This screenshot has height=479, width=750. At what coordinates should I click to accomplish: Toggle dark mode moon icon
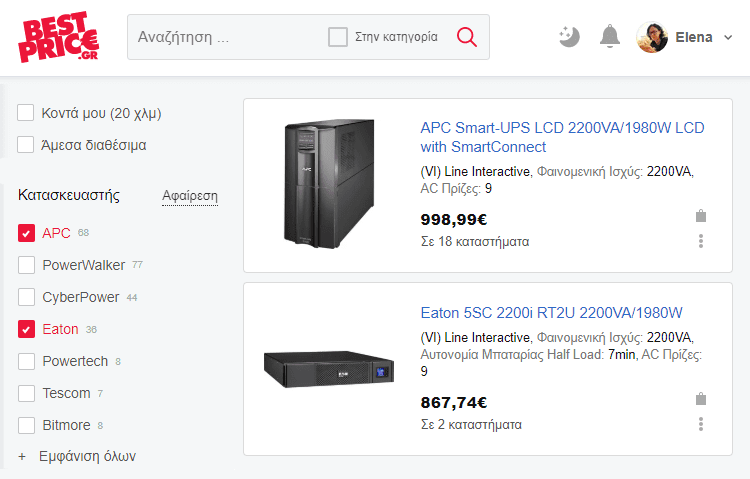point(569,37)
